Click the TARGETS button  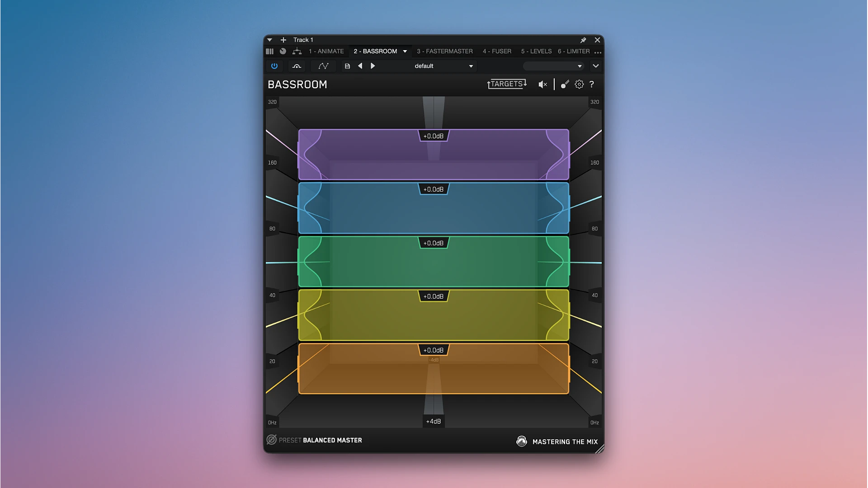tap(507, 84)
